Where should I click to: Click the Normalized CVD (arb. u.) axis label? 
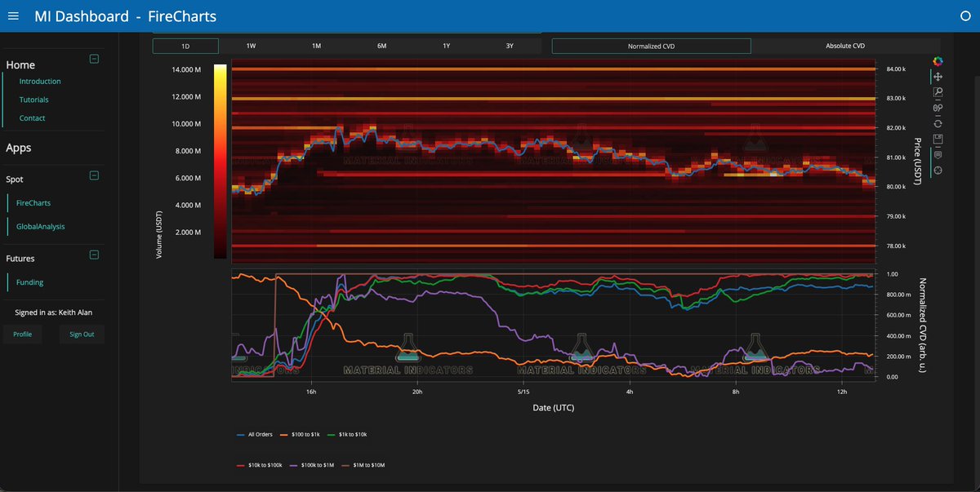click(x=923, y=325)
